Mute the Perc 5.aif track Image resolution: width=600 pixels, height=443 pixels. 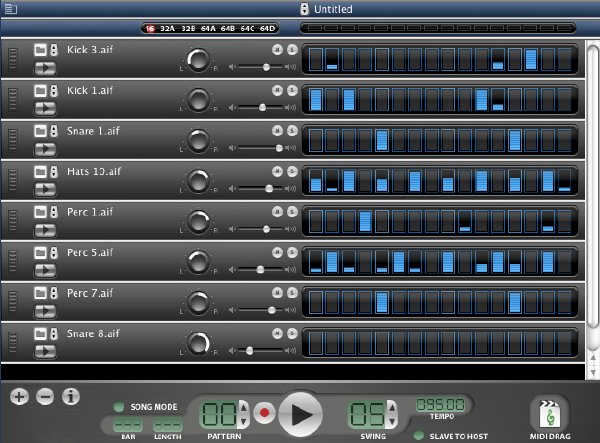point(277,252)
